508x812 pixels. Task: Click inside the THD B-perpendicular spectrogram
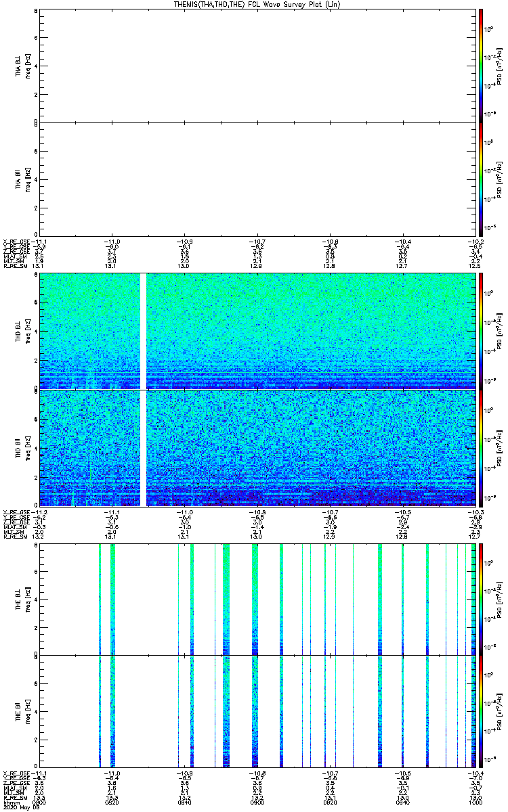[257, 331]
